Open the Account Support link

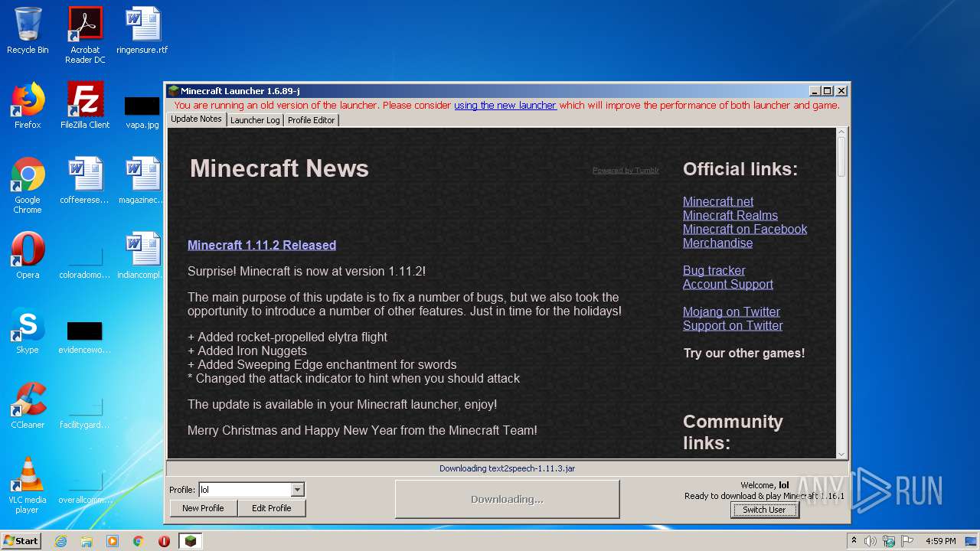pyautogui.click(x=728, y=284)
